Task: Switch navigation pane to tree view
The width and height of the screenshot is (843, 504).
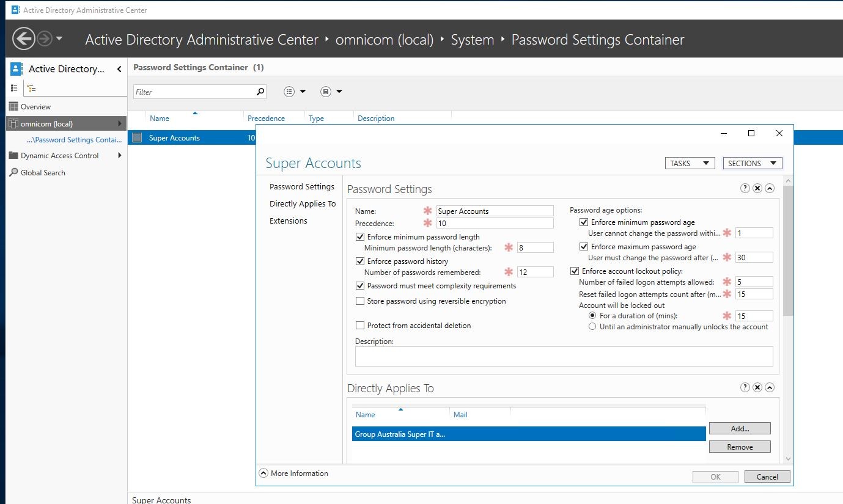Action: coord(32,89)
